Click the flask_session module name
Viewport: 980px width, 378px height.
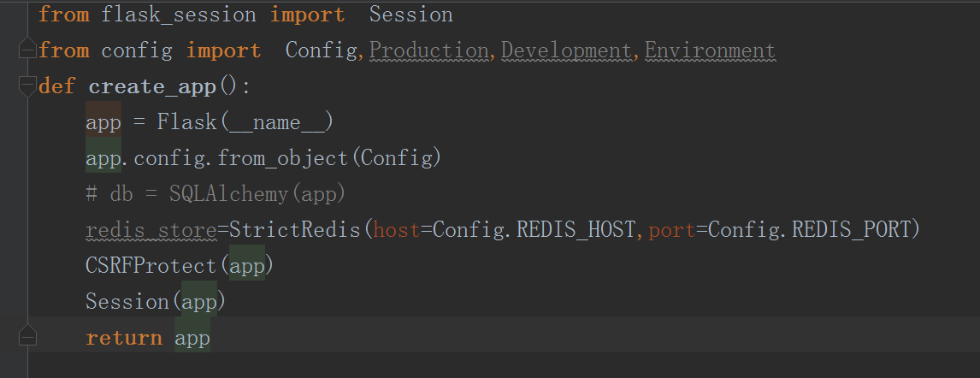[179, 15]
